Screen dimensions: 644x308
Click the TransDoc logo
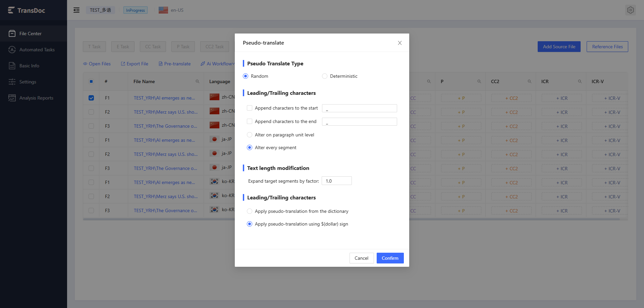(x=26, y=10)
